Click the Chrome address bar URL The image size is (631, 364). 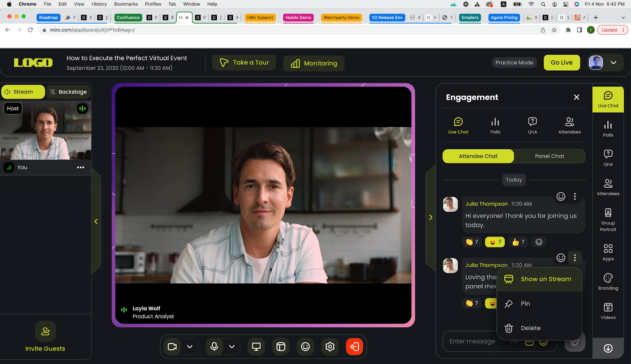tap(92, 30)
